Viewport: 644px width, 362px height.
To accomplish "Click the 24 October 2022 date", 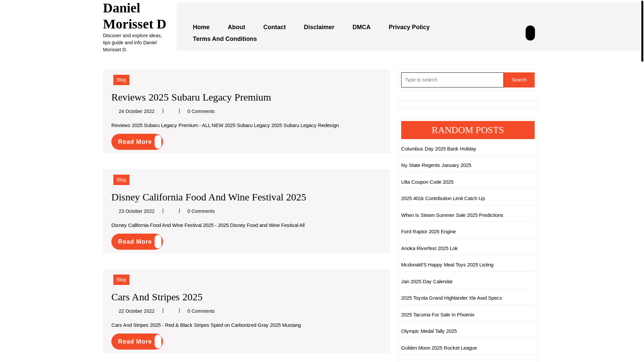I will [137, 111].
